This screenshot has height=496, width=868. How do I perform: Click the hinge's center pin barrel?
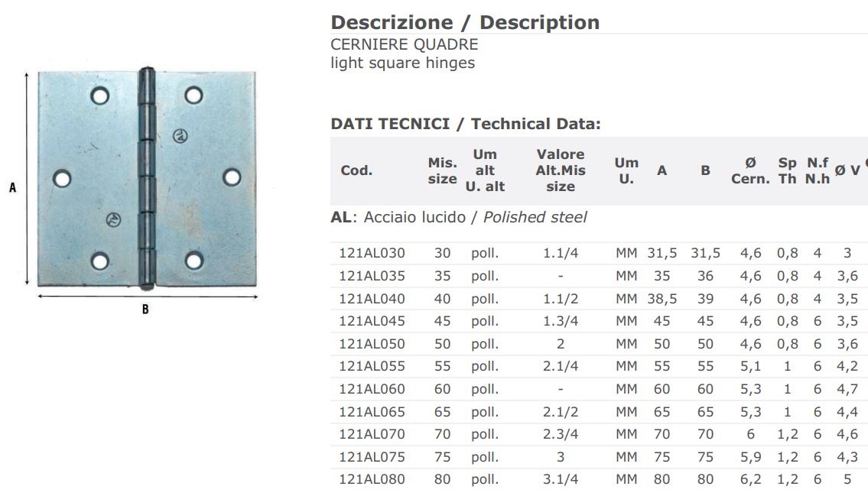click(x=146, y=180)
